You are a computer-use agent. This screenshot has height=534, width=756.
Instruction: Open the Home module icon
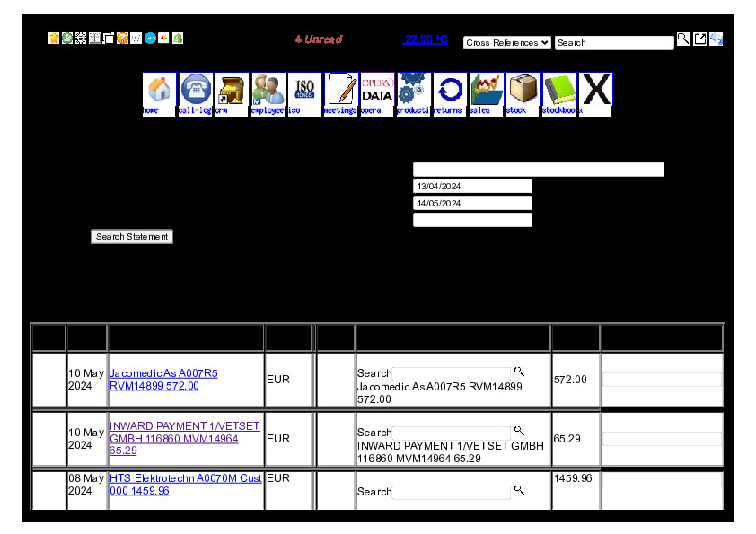coord(159,91)
